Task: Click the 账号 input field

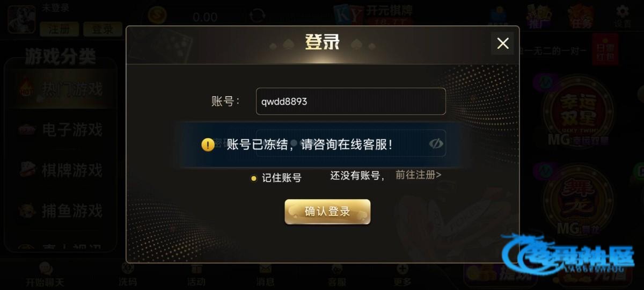Action: click(x=351, y=101)
